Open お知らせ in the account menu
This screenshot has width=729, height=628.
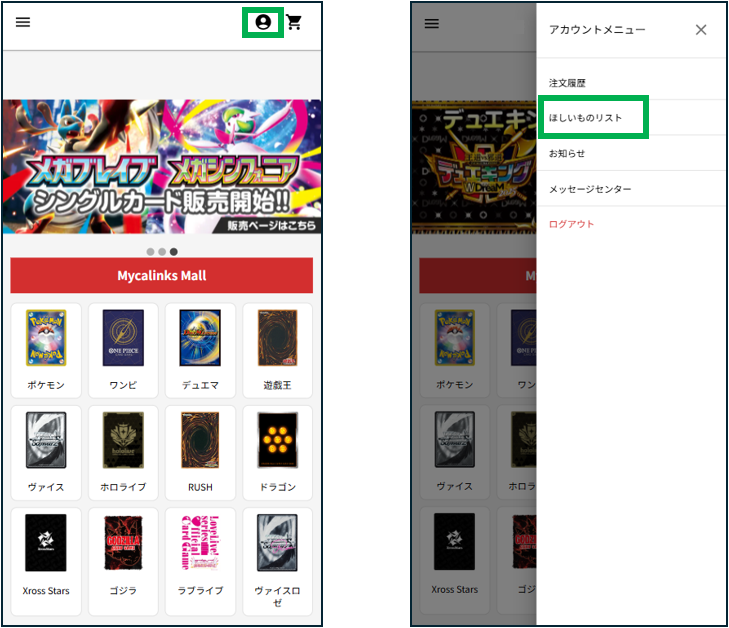pos(567,153)
